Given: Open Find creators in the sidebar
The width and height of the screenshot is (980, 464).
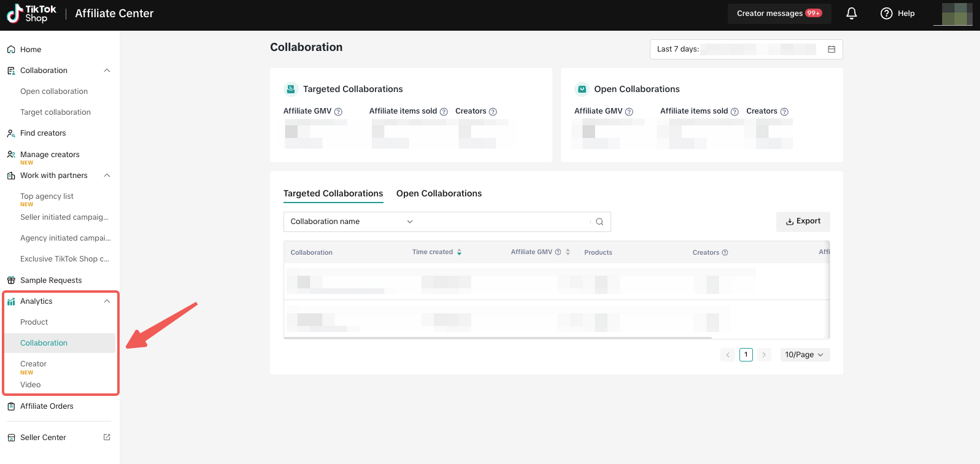Looking at the screenshot, I should click(43, 133).
